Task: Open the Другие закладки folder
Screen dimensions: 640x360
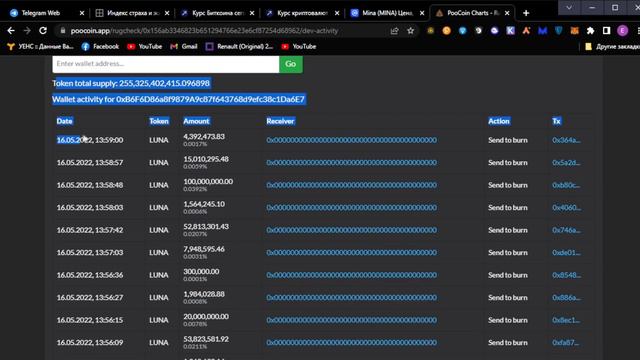Action: click(612, 47)
